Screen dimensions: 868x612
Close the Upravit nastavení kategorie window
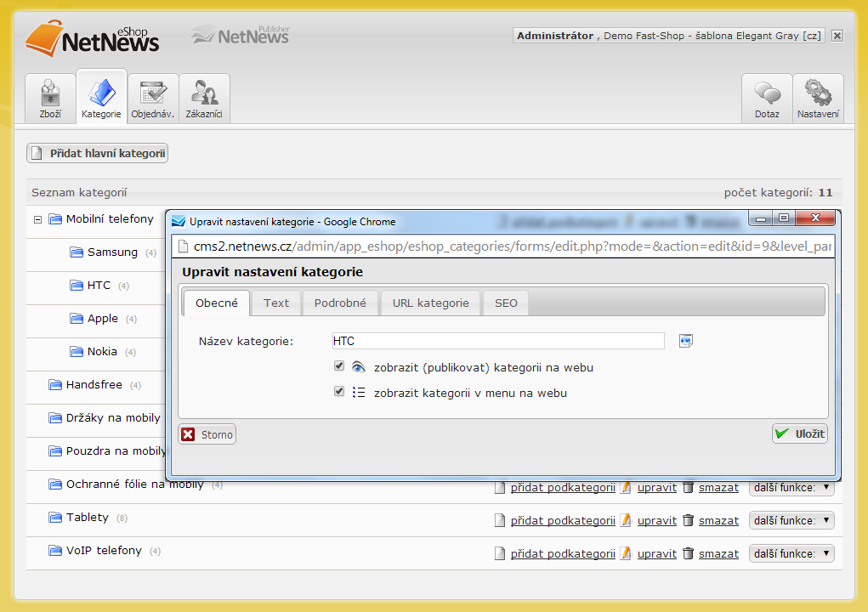pyautogui.click(x=815, y=218)
